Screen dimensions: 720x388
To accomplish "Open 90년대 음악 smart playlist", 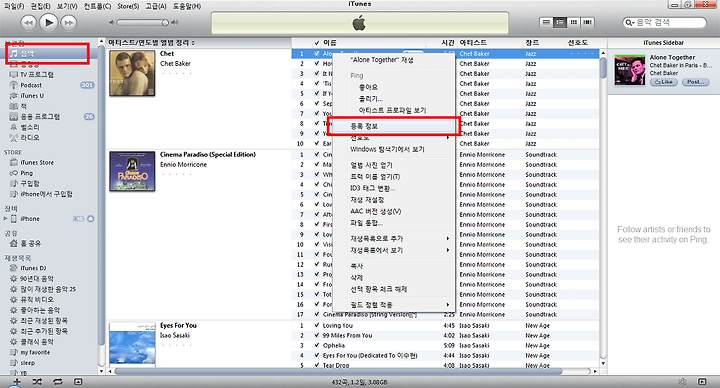I will [x=37, y=279].
